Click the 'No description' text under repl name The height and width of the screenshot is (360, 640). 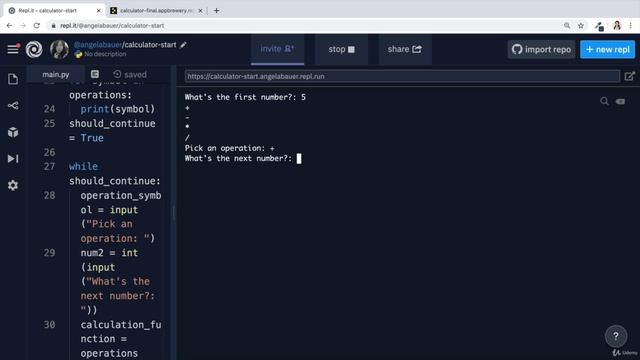click(x=105, y=54)
